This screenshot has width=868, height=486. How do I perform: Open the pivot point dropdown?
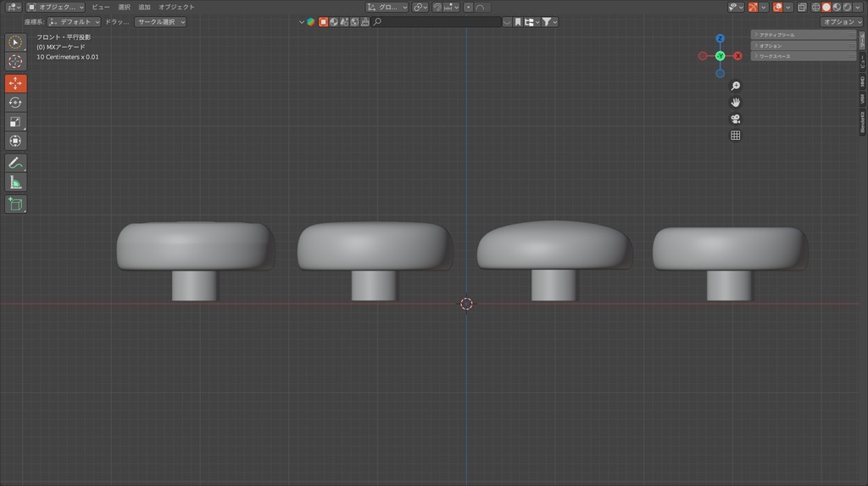[420, 7]
